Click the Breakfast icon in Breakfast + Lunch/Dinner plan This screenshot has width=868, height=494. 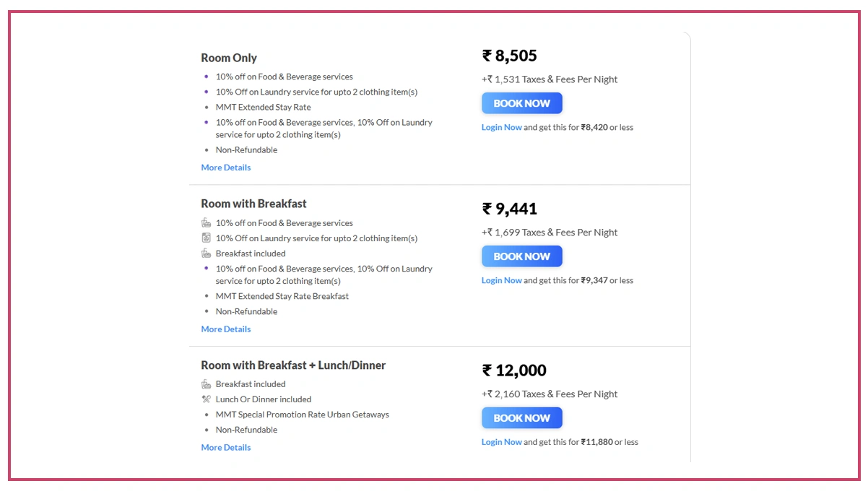coord(206,383)
